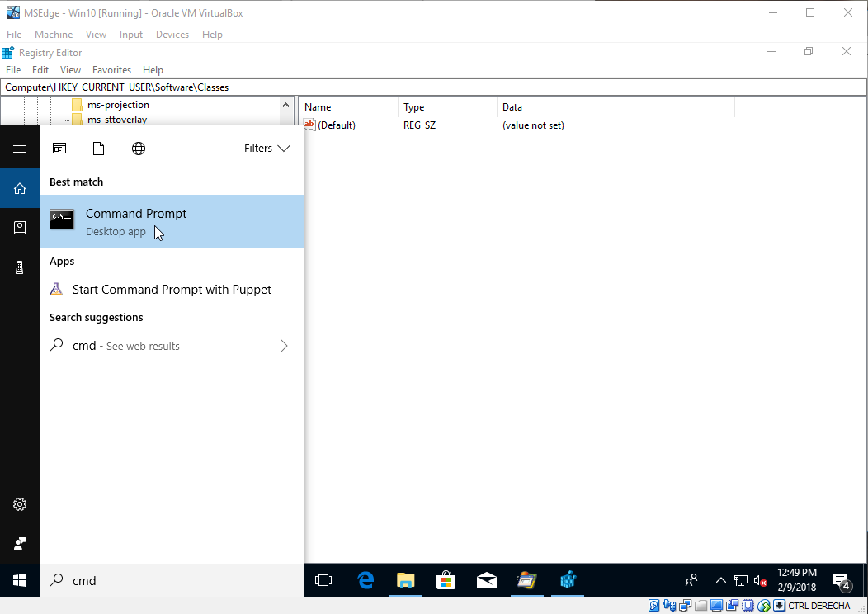This screenshot has height=614, width=868.
Task: Launch Start Command Prompt with Puppet
Action: point(171,290)
